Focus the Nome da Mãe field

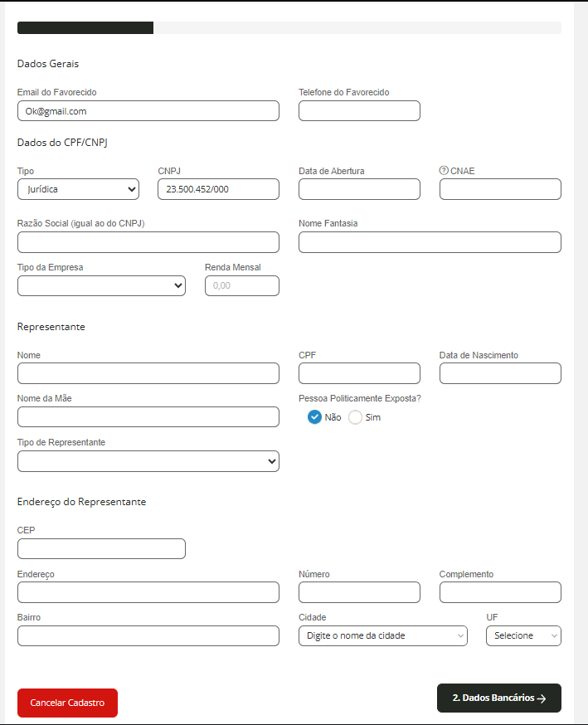pos(148,417)
